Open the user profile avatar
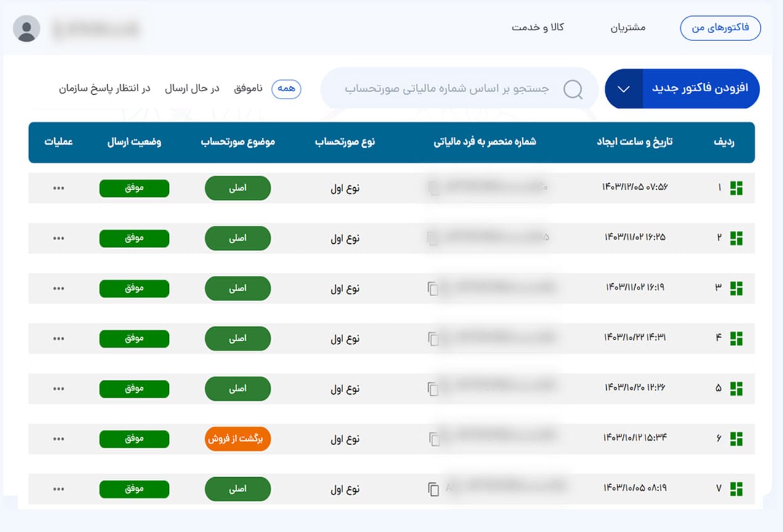 tap(26, 28)
